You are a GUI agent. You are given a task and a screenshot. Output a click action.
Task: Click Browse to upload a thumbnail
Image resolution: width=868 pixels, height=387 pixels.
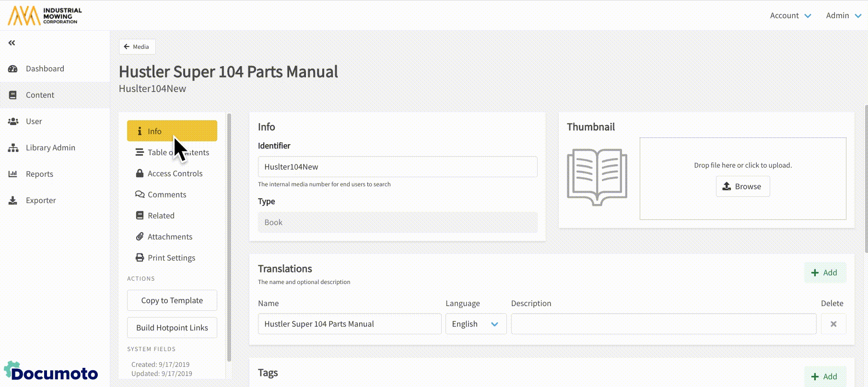(742, 186)
